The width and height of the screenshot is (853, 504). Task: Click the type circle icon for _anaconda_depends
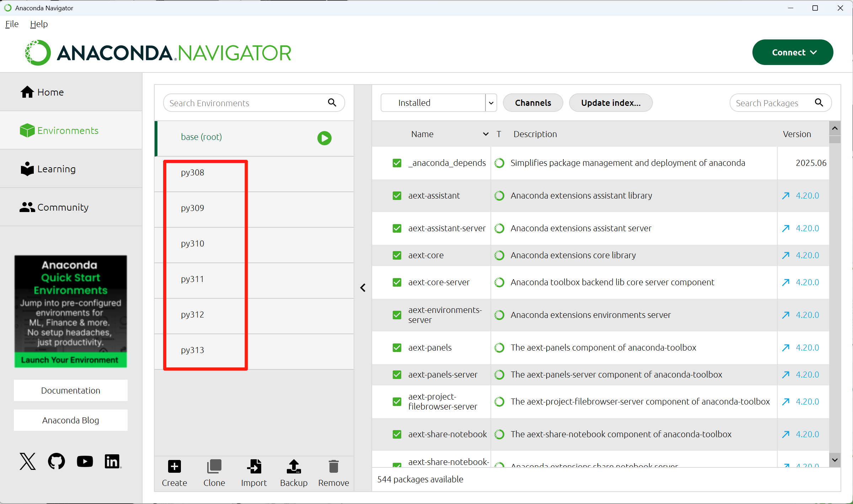pos(499,163)
